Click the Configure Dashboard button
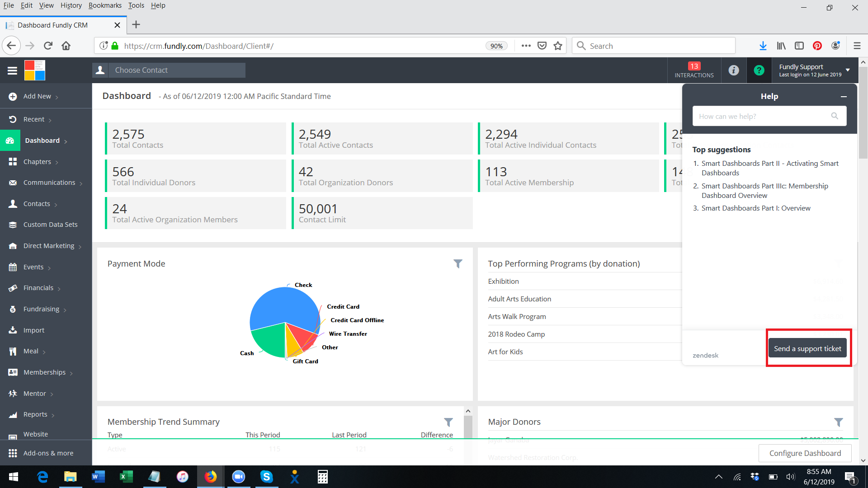This screenshot has width=868, height=488. [805, 453]
